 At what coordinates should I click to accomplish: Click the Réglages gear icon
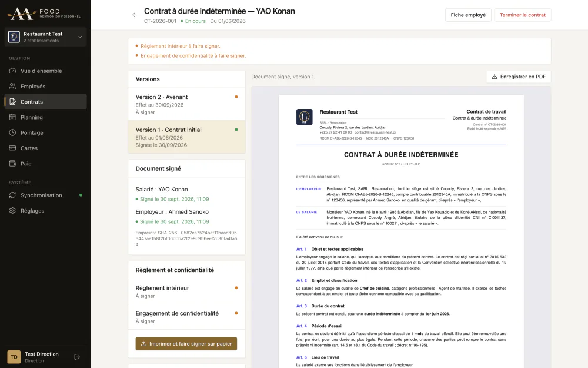tap(12, 211)
